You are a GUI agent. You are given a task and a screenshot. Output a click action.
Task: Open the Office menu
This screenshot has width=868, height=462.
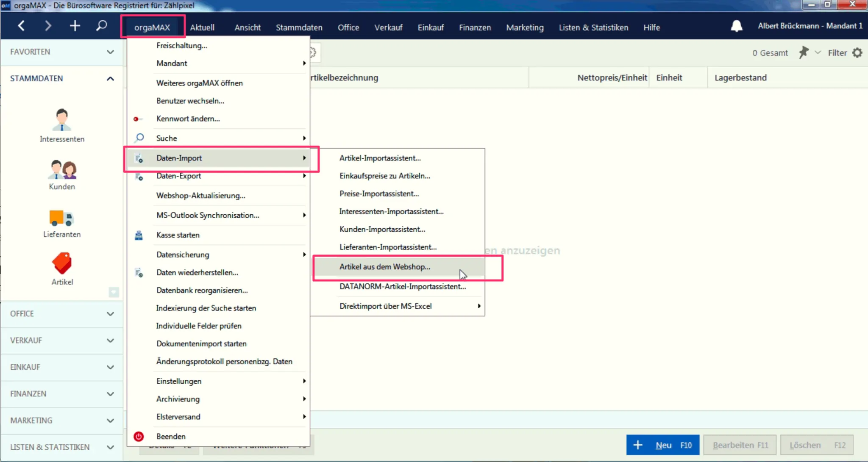[348, 27]
